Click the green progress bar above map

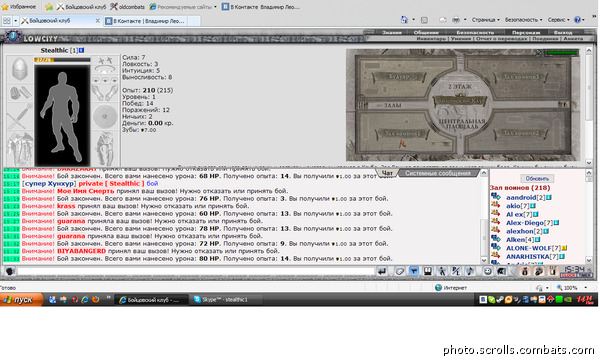[562, 52]
